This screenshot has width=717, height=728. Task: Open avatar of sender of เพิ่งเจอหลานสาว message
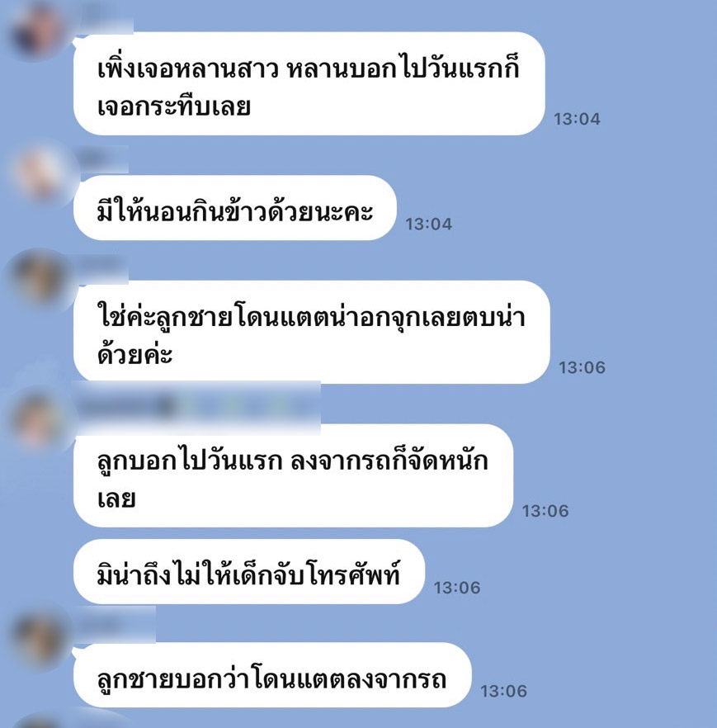pos(38,31)
